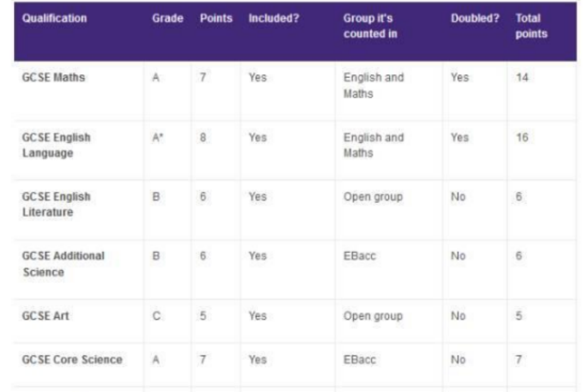
Task: Click the Group it's counted in header
Action: pos(370,26)
